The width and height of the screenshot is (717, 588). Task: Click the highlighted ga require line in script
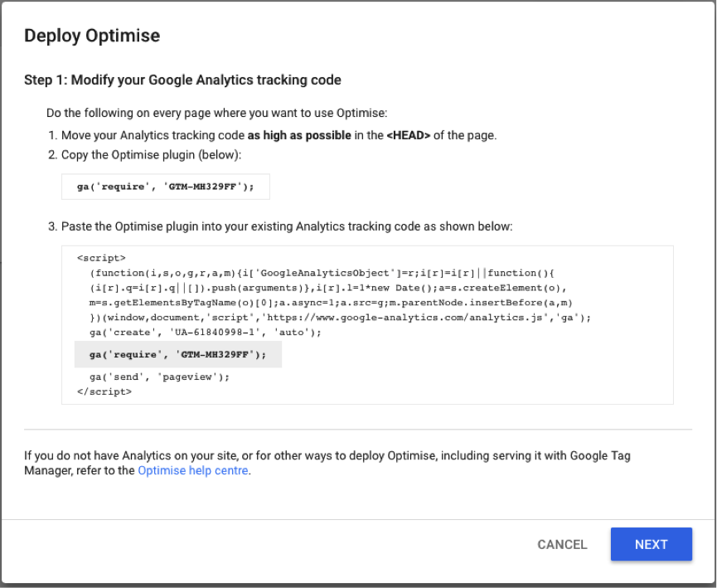[x=178, y=355]
